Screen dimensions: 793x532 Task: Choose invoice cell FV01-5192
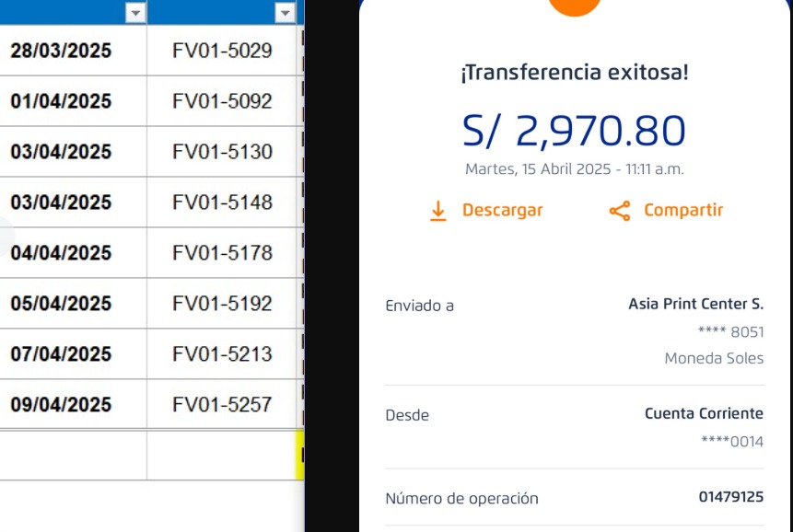pos(222,304)
